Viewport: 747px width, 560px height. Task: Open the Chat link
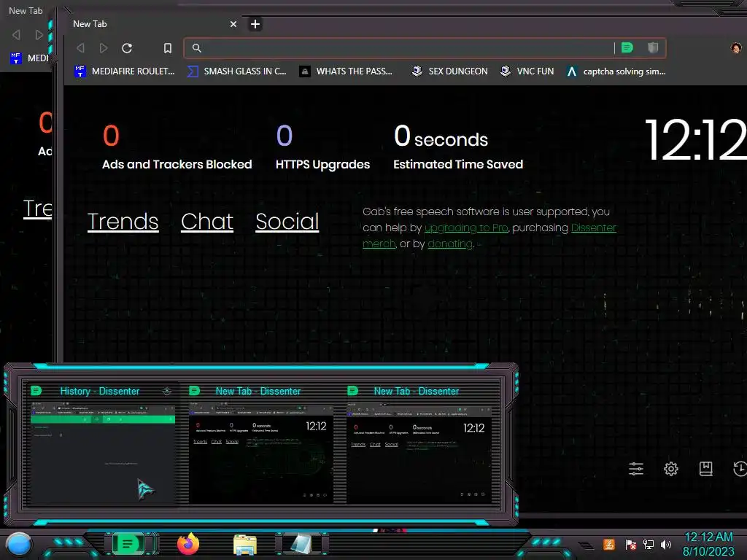[206, 222]
